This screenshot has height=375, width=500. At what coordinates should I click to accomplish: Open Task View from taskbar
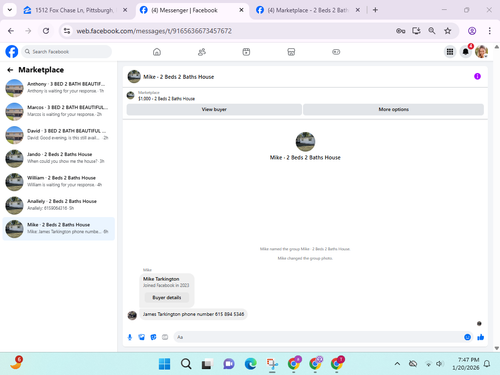[x=207, y=364]
